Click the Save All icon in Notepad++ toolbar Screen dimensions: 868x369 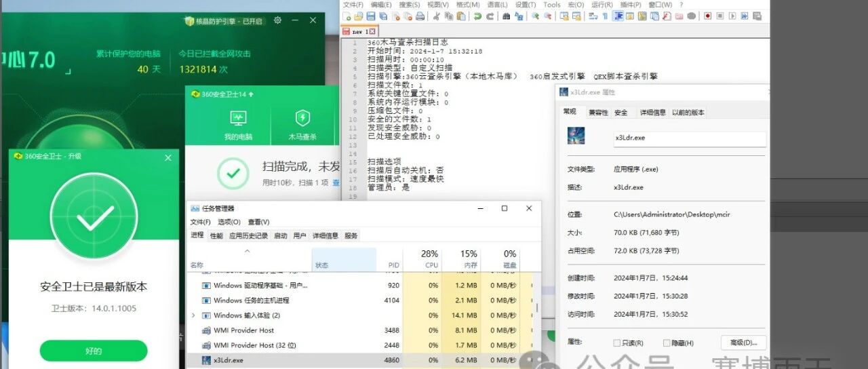(383, 16)
